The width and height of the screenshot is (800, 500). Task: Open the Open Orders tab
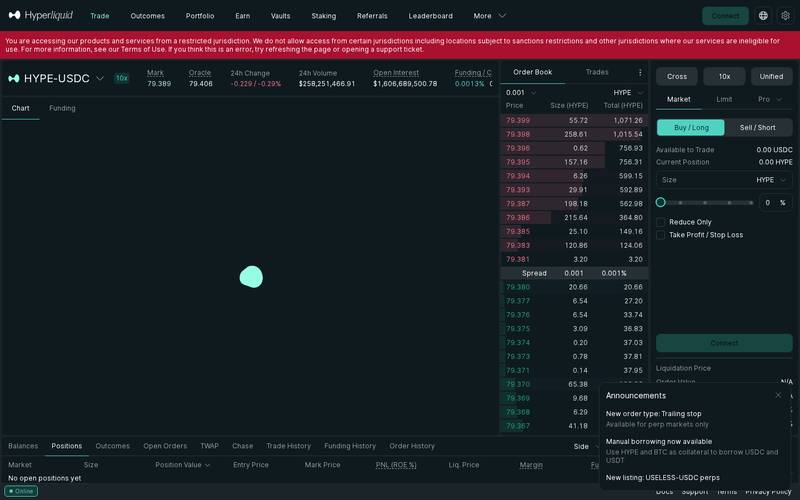(165, 446)
